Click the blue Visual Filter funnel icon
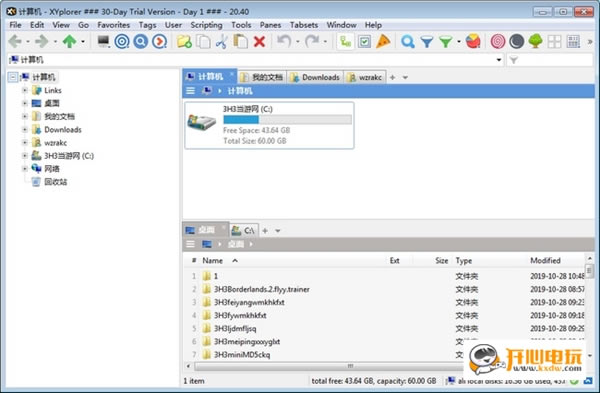This screenshot has height=393, width=600. (427, 41)
